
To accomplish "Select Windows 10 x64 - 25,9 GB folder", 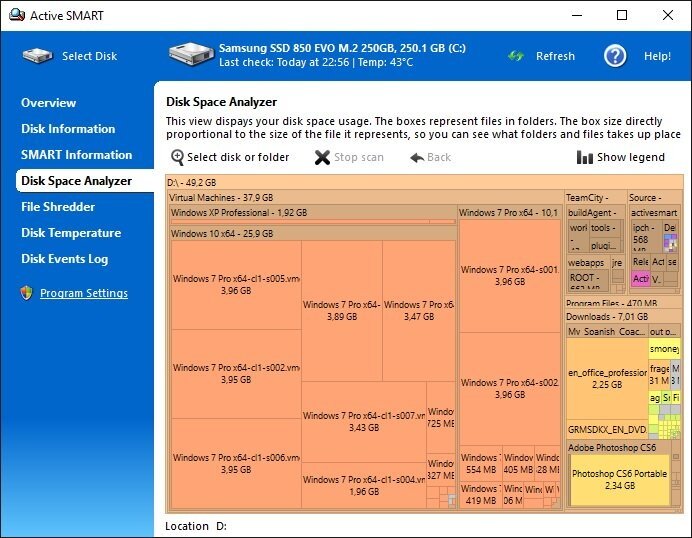I will [x=313, y=233].
